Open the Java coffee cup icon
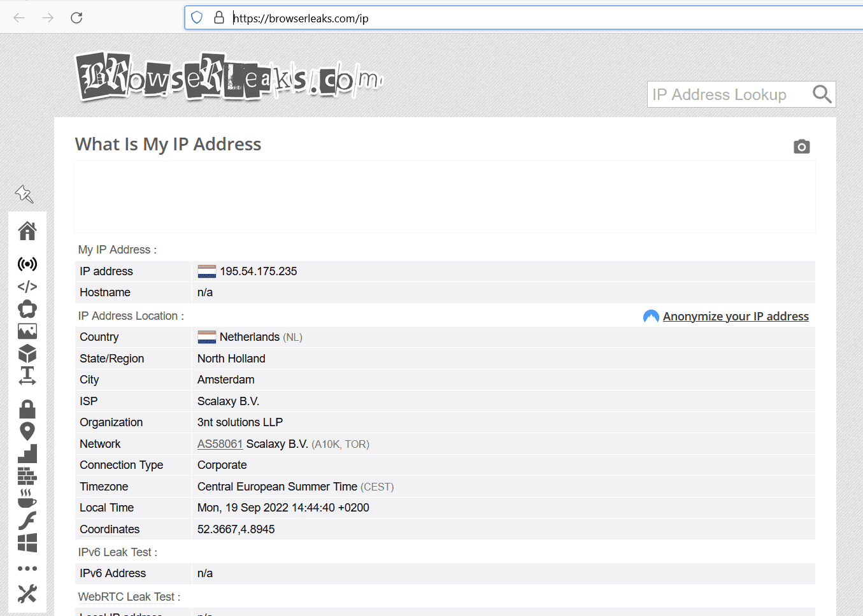 27,498
